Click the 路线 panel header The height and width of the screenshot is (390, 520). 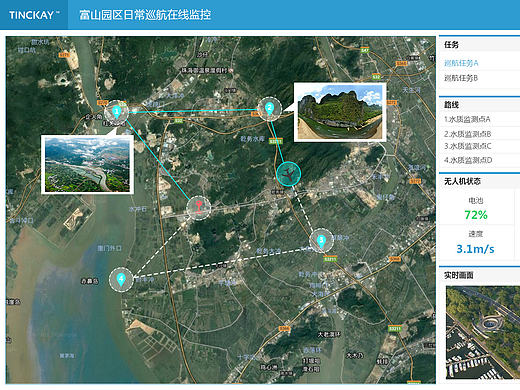pos(479,105)
